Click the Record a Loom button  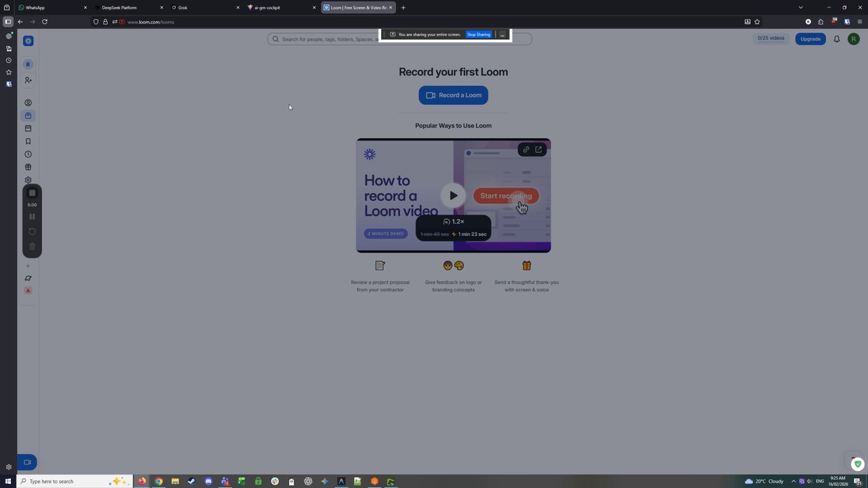pos(453,95)
